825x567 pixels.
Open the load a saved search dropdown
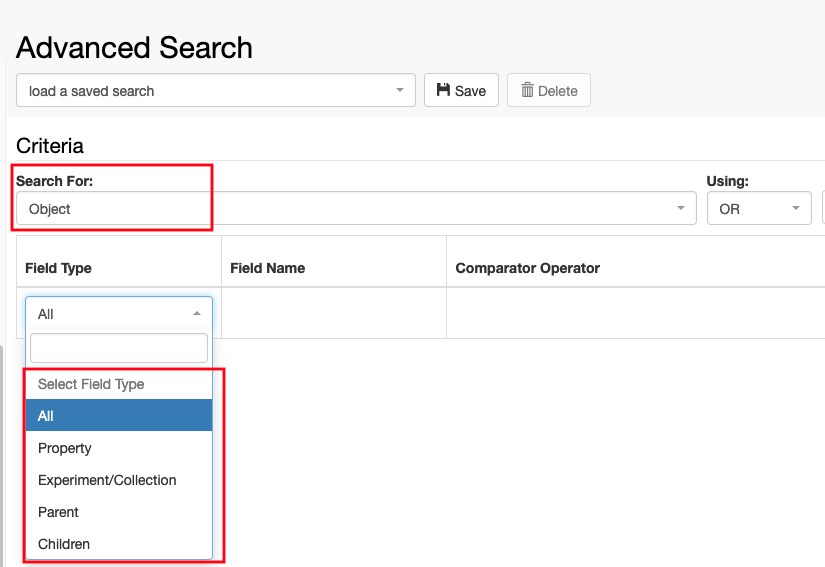tap(216, 90)
